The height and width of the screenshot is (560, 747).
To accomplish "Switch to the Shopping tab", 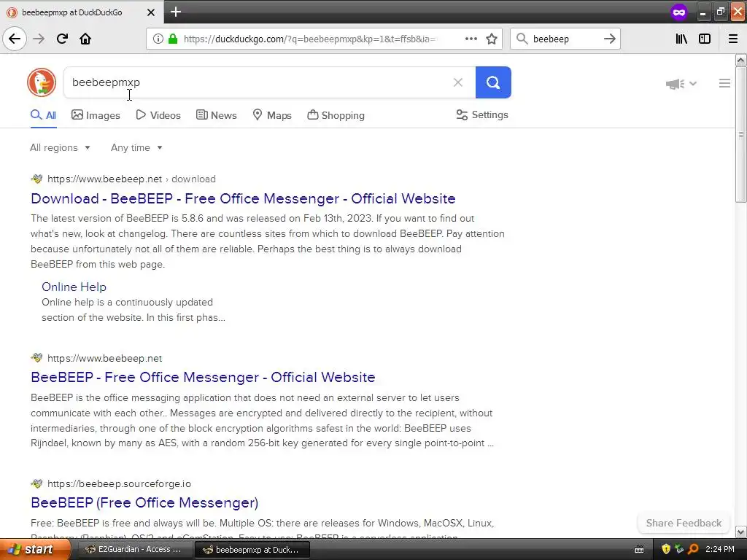I will (x=336, y=115).
